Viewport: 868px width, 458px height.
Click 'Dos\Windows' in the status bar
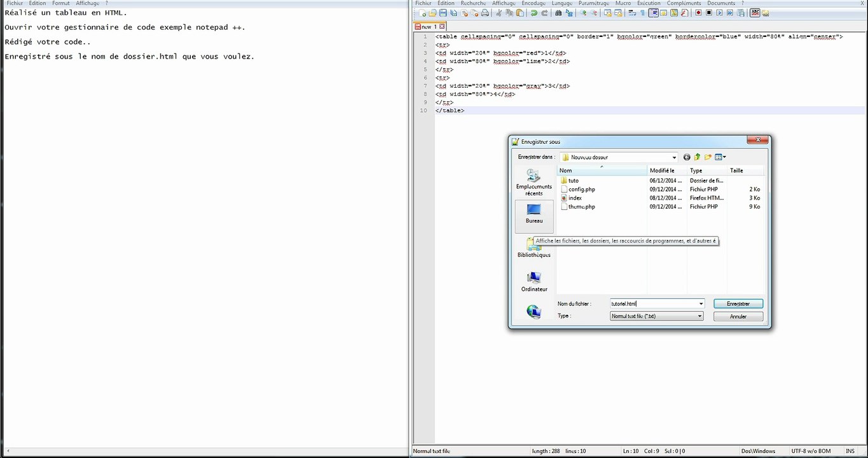758,451
